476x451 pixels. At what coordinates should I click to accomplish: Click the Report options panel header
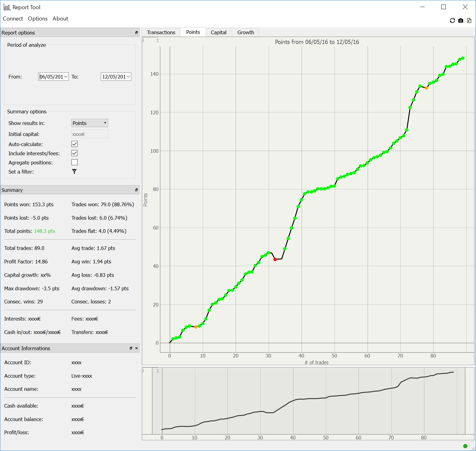70,32
